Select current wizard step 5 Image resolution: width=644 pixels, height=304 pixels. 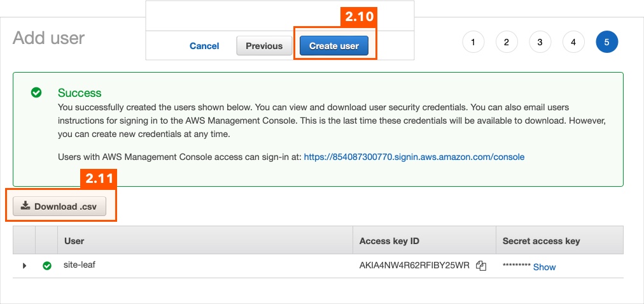606,42
